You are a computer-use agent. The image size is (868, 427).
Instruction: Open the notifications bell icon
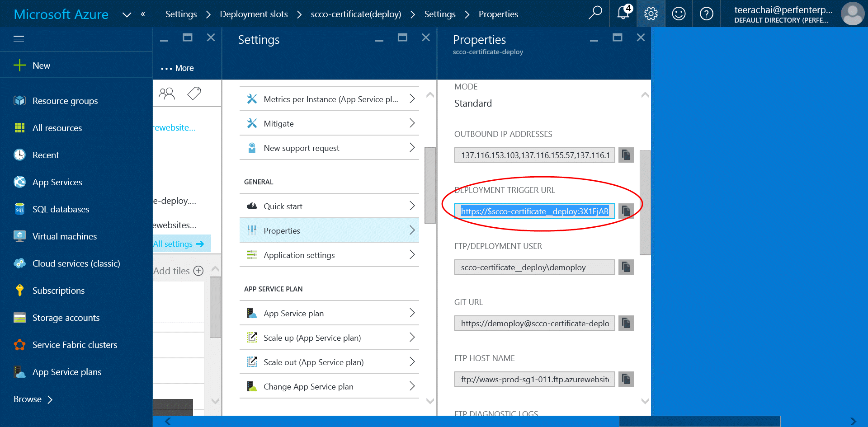[x=623, y=14]
